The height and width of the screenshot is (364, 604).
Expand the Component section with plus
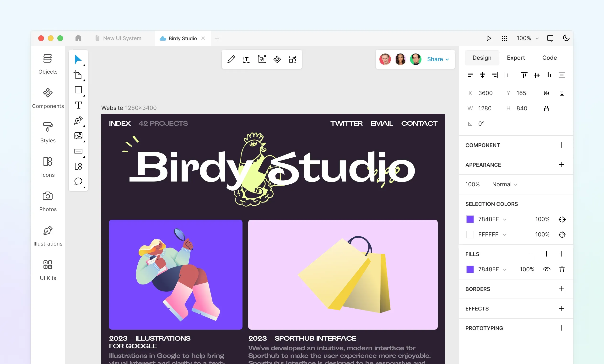[561, 145]
